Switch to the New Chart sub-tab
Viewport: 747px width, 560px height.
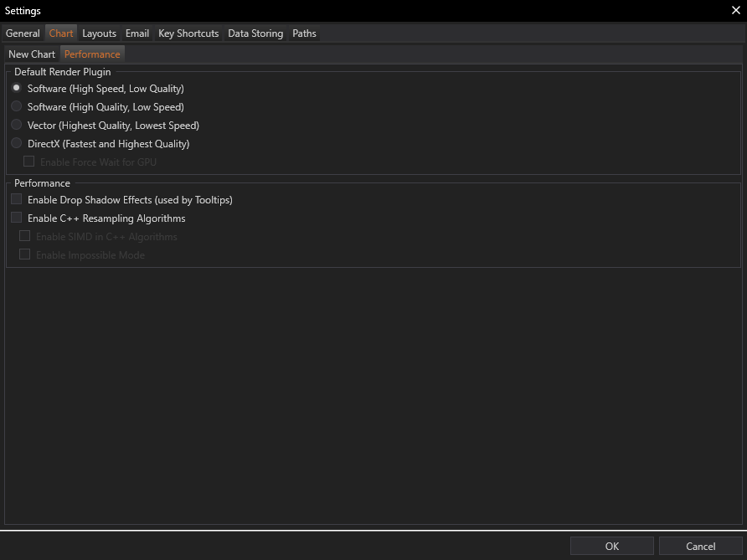coord(32,54)
